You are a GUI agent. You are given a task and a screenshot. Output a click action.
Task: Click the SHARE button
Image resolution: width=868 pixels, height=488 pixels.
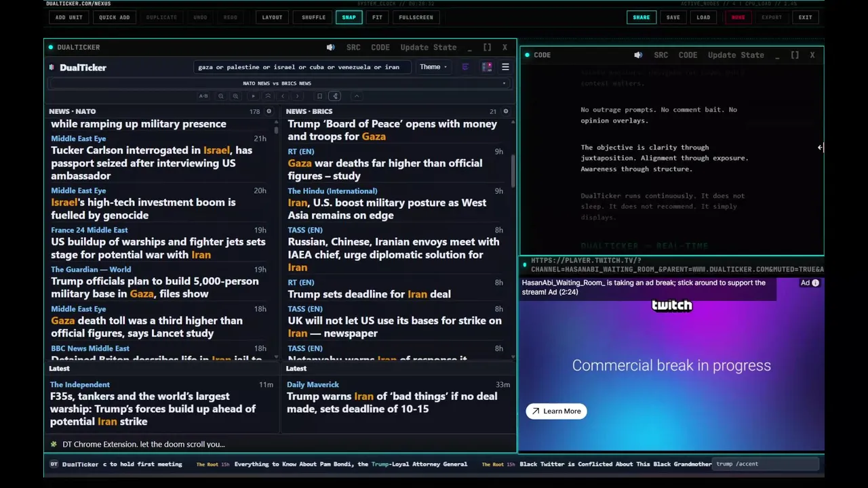coord(642,17)
